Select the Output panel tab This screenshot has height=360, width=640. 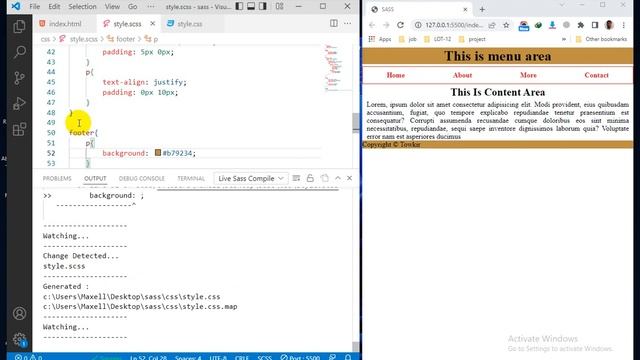click(95, 178)
